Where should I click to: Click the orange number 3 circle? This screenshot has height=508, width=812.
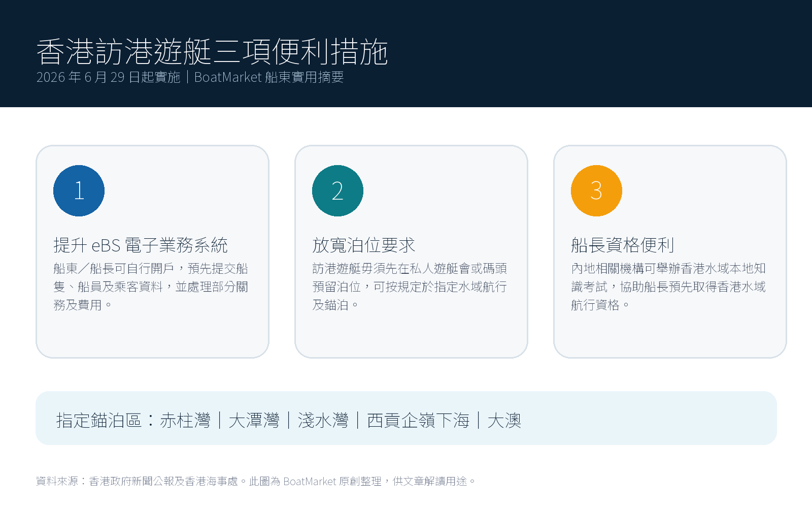pos(596,190)
